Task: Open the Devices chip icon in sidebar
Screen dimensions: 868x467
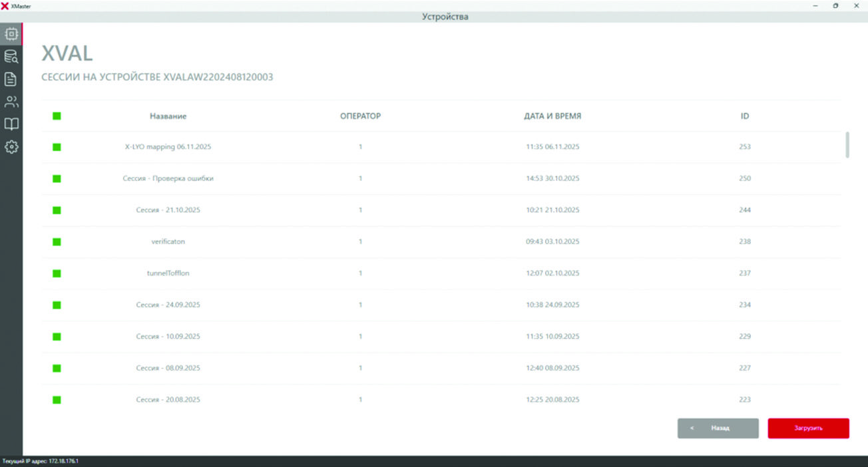Action: (x=11, y=34)
